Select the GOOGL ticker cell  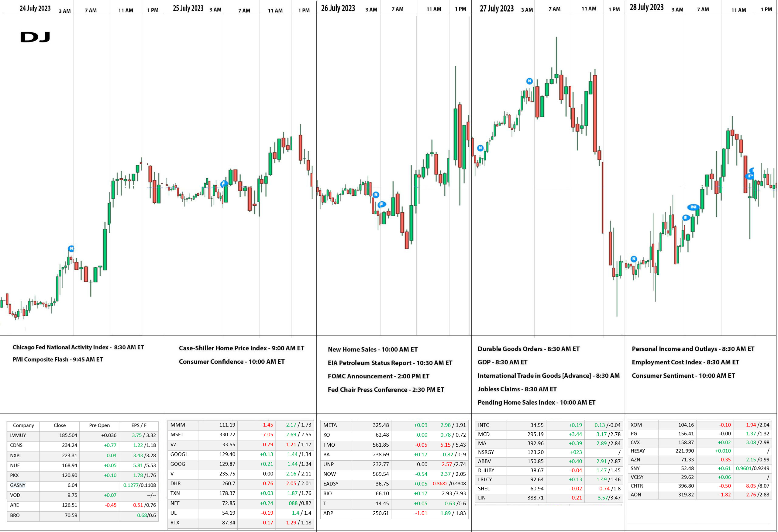183,455
